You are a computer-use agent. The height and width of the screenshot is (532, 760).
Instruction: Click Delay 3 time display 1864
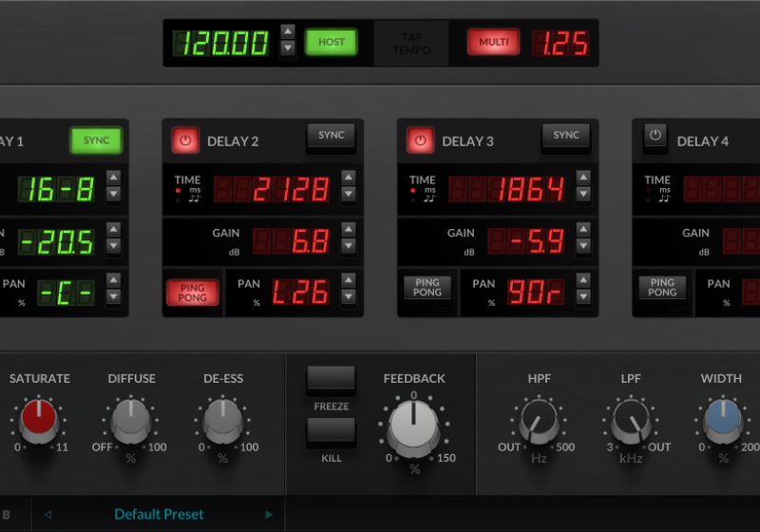[x=506, y=189]
